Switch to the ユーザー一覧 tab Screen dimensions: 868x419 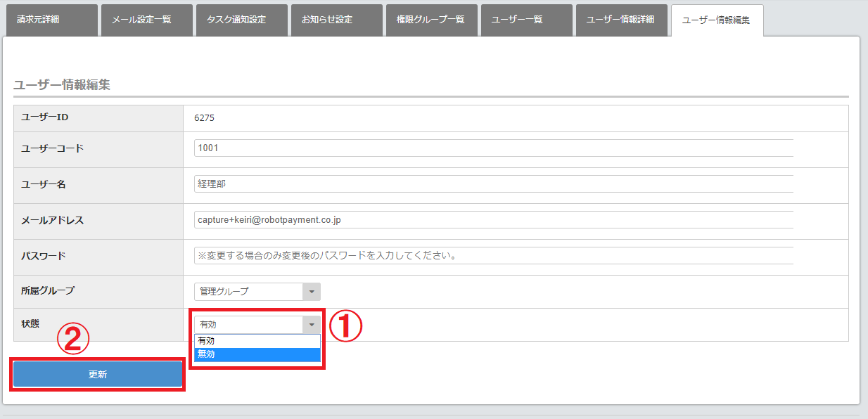525,20
